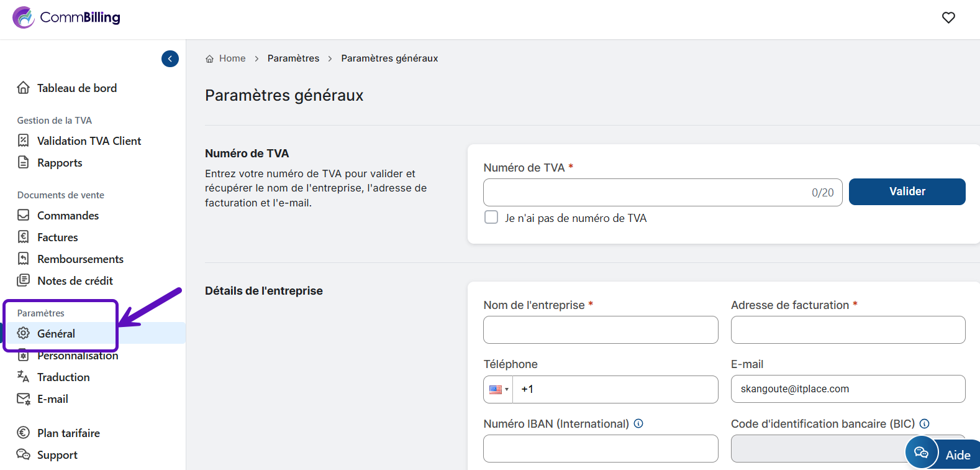Viewport: 980px width, 470px height.
Task: Open the Plan tarifaire page
Action: (x=68, y=433)
